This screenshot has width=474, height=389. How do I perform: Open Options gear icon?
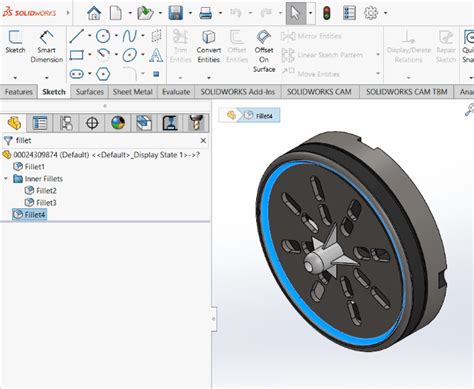tap(371, 13)
